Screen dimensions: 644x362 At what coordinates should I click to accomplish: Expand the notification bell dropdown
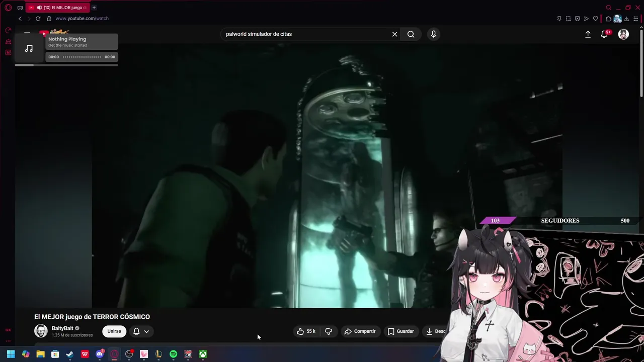(x=141, y=331)
